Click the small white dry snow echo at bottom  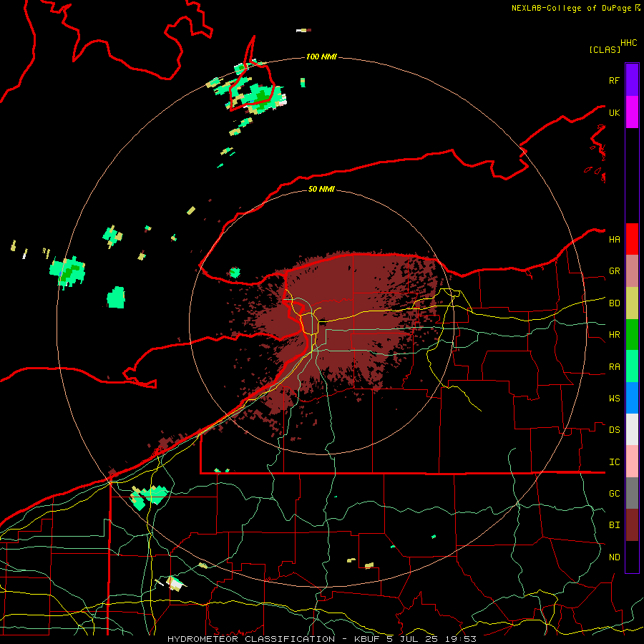(175, 582)
